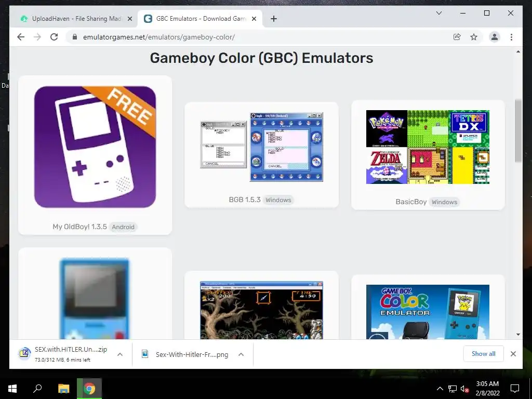Image resolution: width=532 pixels, height=399 pixels.
Task: Click the page scrollbar thumb
Action: coord(518,130)
